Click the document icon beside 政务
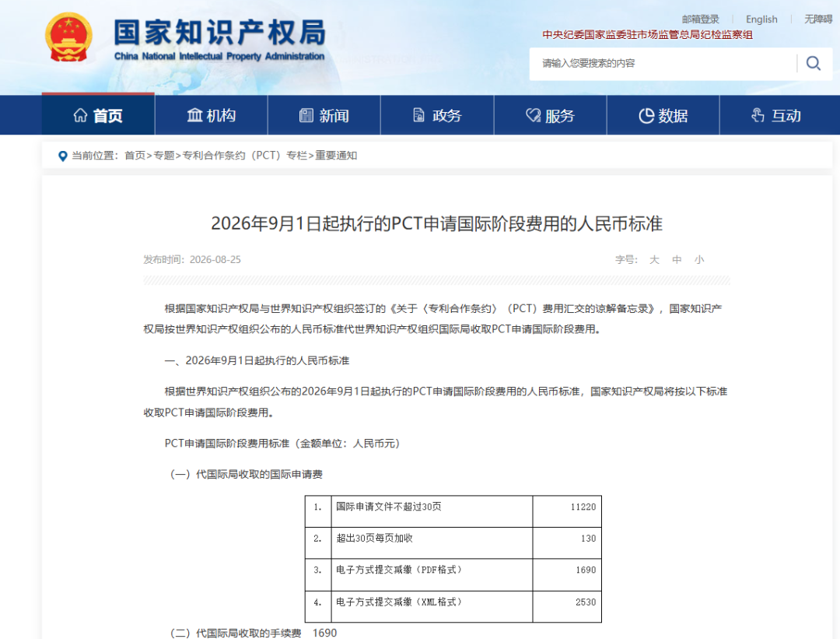The height and width of the screenshot is (639, 840). pos(419,115)
